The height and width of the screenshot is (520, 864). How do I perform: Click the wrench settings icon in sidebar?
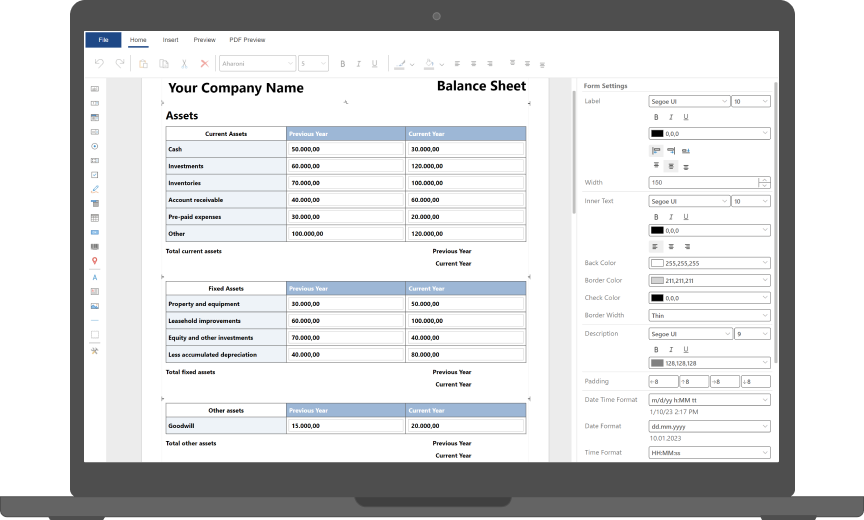(x=95, y=351)
